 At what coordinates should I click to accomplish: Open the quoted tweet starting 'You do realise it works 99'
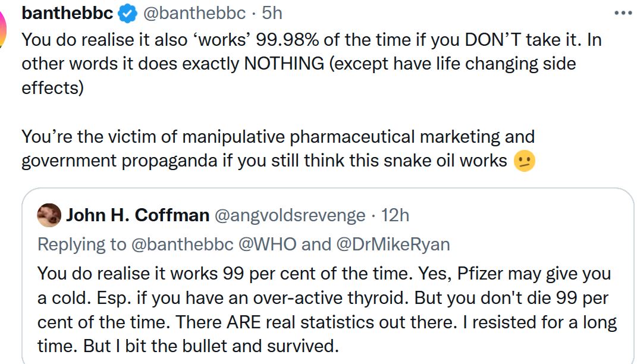(327, 309)
